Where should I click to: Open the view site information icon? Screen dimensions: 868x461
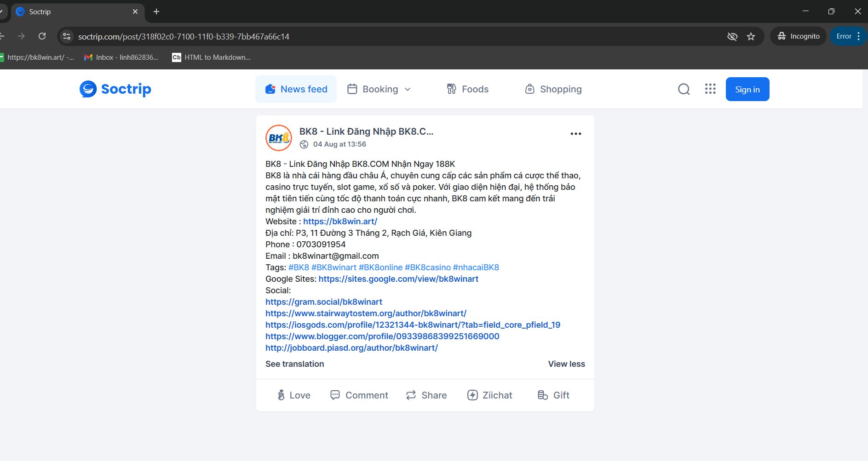67,36
